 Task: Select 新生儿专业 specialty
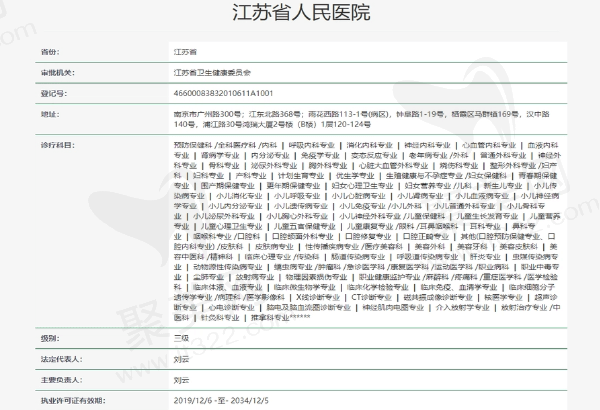pyautogui.click(x=502, y=186)
